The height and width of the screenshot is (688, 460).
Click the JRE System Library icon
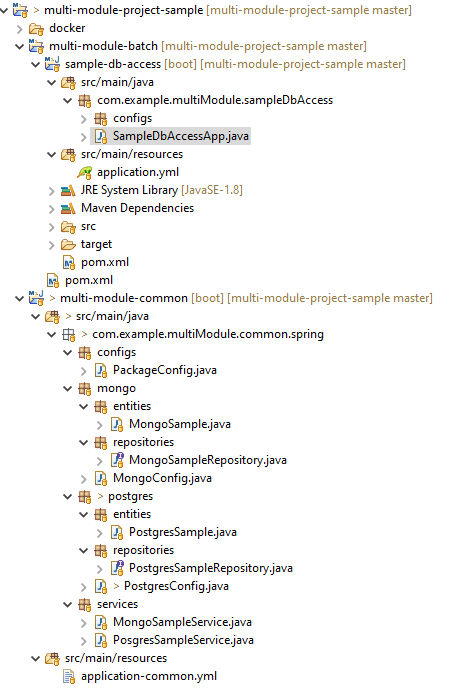[x=68, y=190]
